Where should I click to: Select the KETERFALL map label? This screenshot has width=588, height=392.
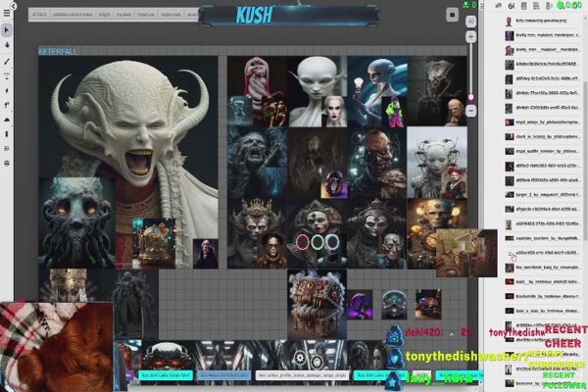tap(58, 51)
